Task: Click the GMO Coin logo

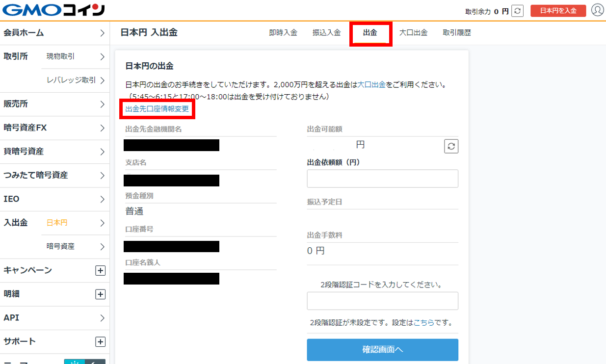Action: click(x=53, y=10)
